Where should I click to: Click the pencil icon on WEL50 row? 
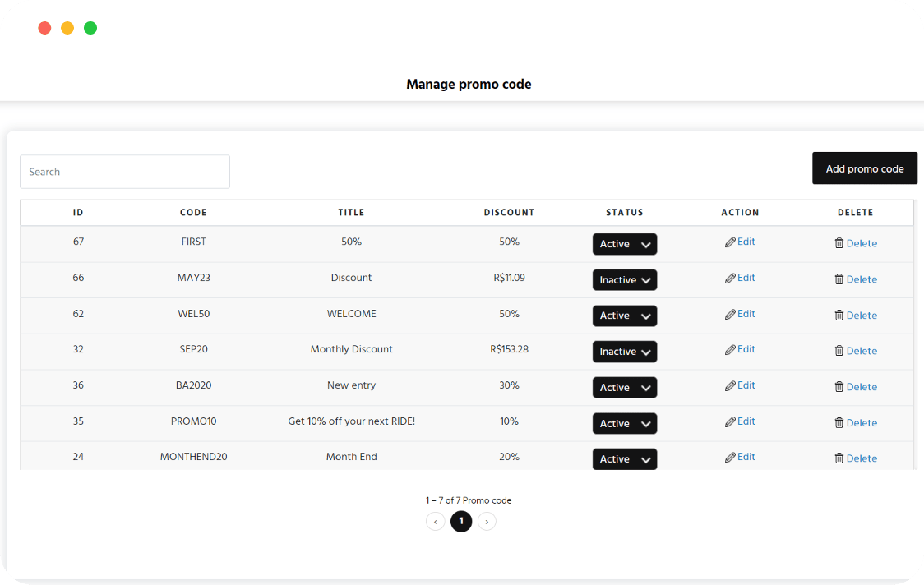point(730,313)
